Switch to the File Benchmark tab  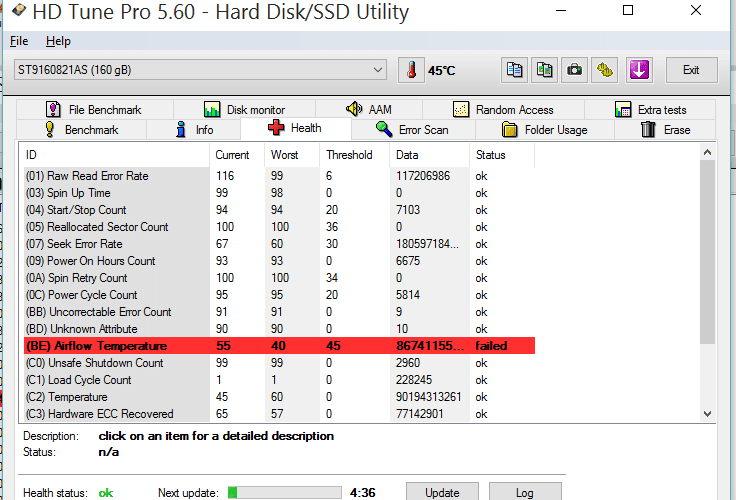point(94,110)
